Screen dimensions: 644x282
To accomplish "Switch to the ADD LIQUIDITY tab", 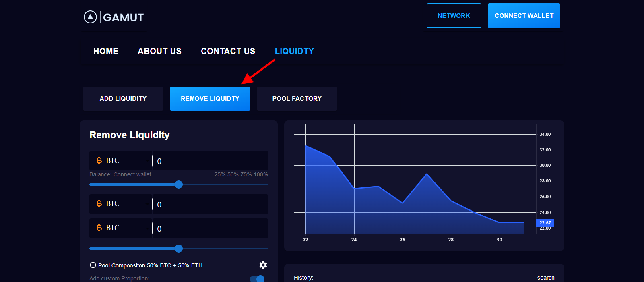I will tap(123, 99).
